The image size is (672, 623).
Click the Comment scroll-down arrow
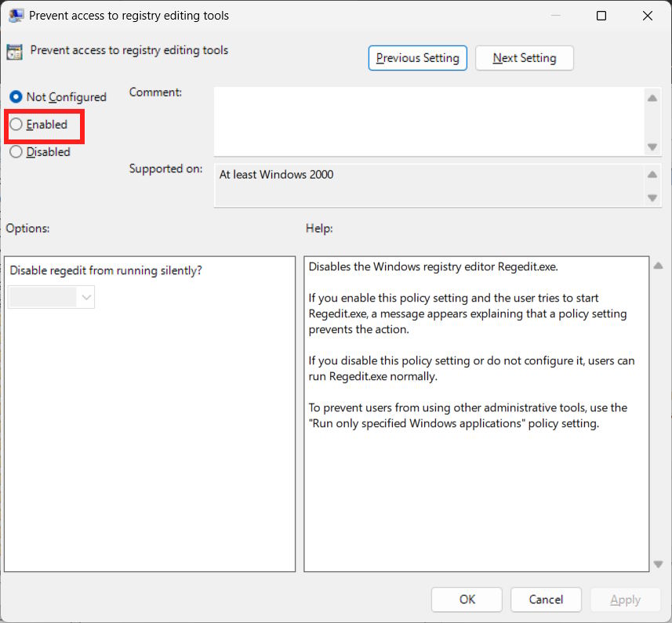click(x=652, y=146)
